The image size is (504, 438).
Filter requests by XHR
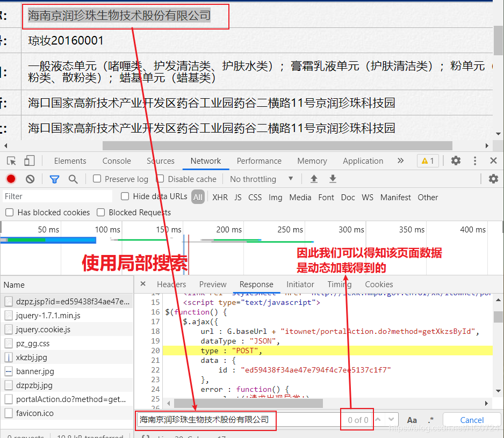click(x=220, y=197)
